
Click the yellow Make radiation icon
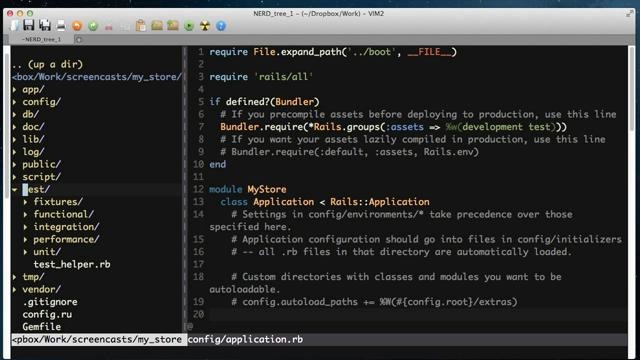[205, 26]
